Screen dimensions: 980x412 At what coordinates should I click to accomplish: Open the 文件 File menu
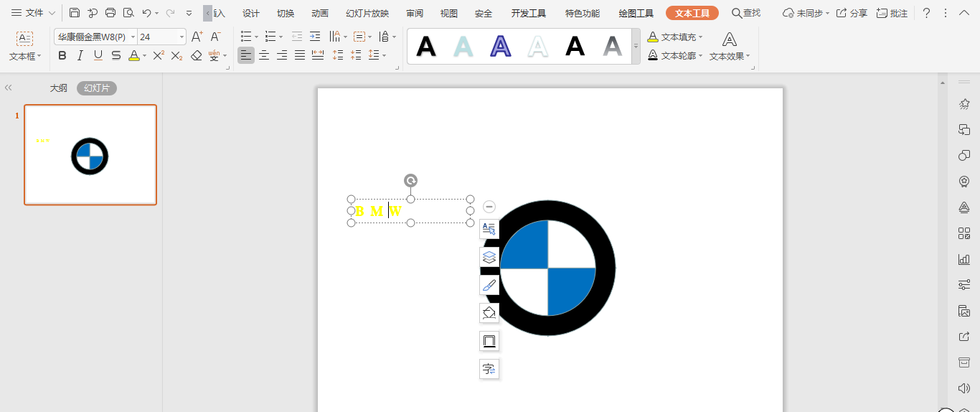point(33,13)
